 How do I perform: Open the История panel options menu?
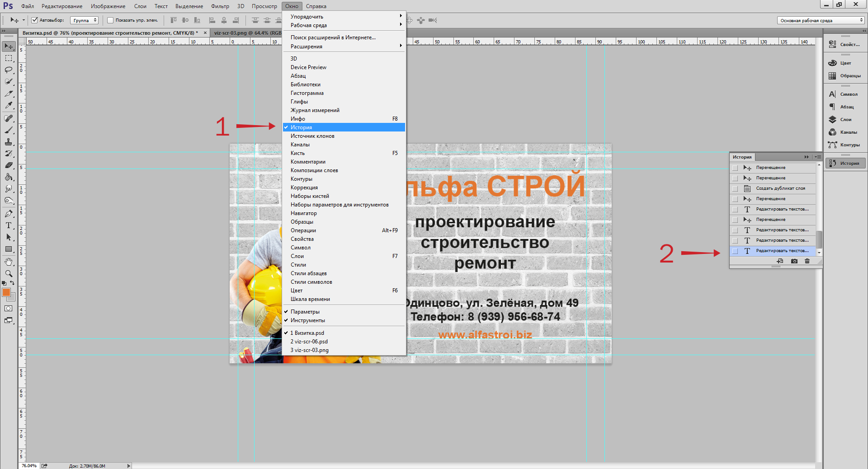(817, 157)
